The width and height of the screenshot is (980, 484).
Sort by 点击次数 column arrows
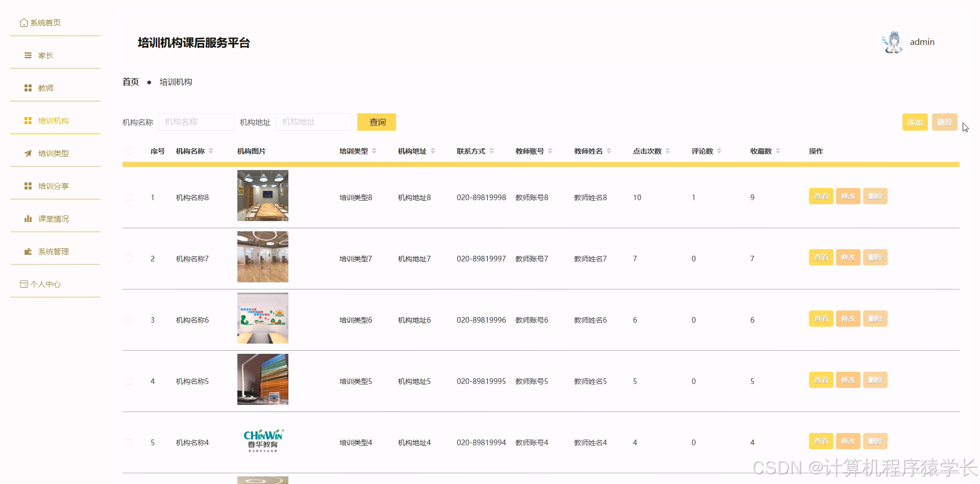tap(668, 151)
